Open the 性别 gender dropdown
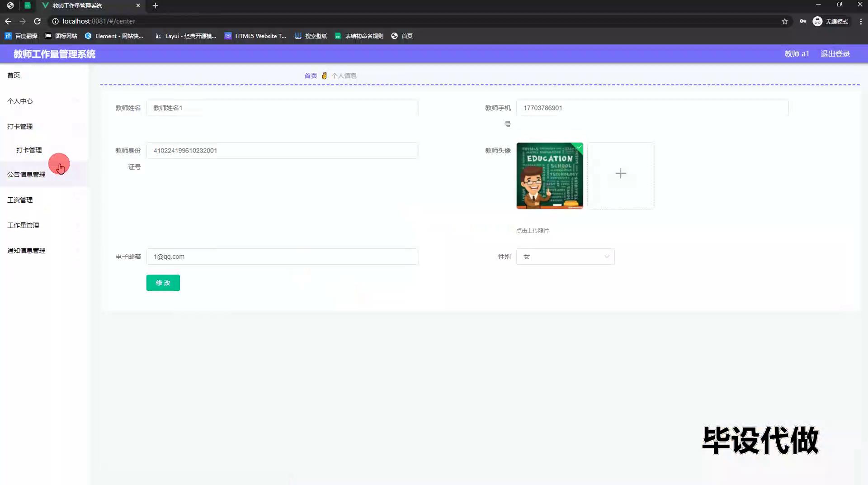 click(565, 257)
